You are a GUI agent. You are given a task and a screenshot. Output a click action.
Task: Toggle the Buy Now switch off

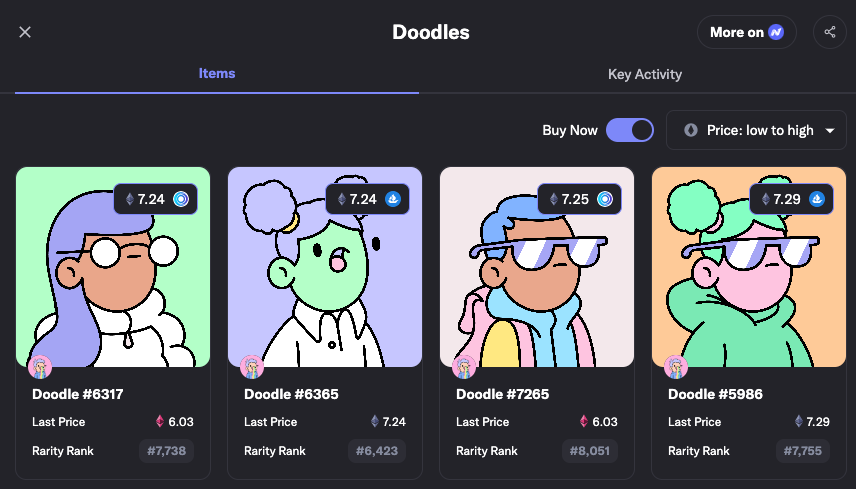click(629, 130)
